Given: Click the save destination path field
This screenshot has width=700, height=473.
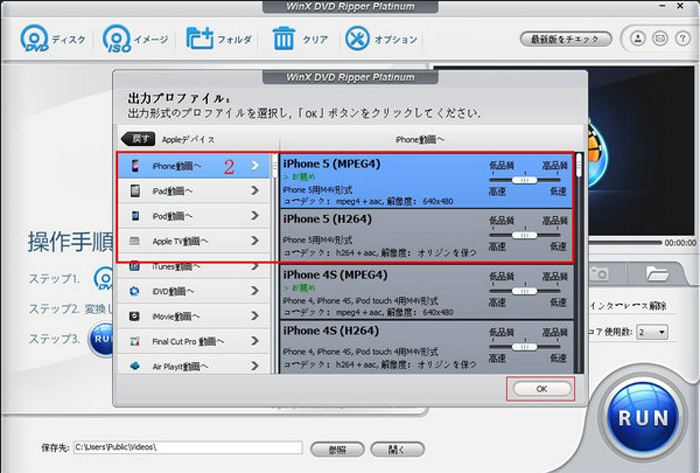Looking at the screenshot, I should coord(188,447).
